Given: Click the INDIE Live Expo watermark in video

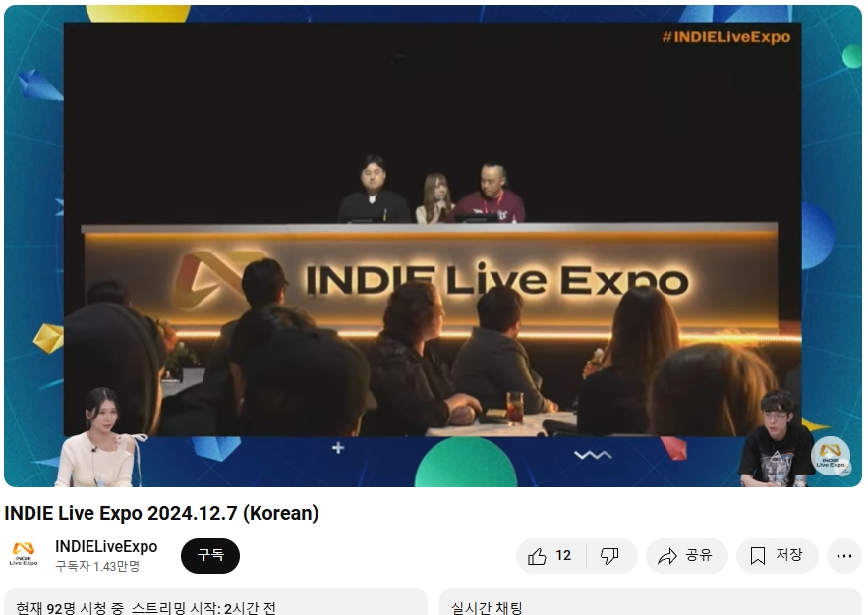Looking at the screenshot, I should (831, 456).
